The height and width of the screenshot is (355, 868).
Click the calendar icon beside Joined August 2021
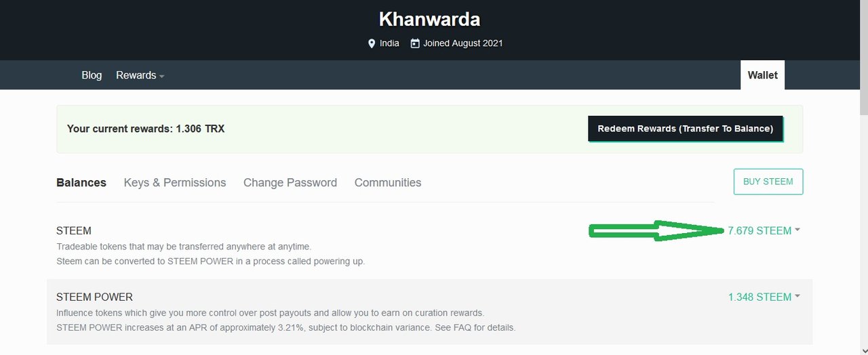[x=415, y=43]
